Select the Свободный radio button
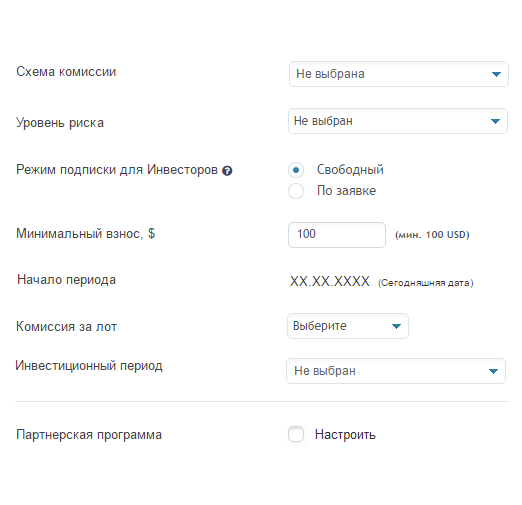Screen dimensions: 522x505 pyautogui.click(x=296, y=170)
